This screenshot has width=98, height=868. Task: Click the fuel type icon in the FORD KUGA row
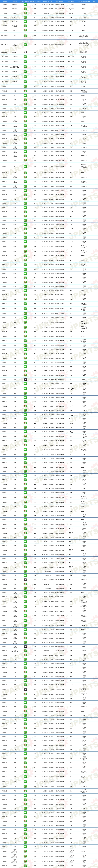[25, 13]
